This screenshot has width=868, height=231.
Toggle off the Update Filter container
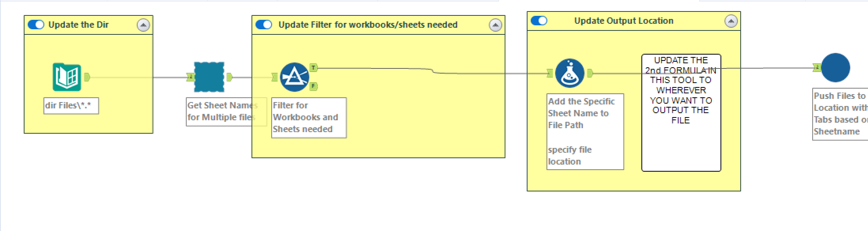pyautogui.click(x=264, y=25)
